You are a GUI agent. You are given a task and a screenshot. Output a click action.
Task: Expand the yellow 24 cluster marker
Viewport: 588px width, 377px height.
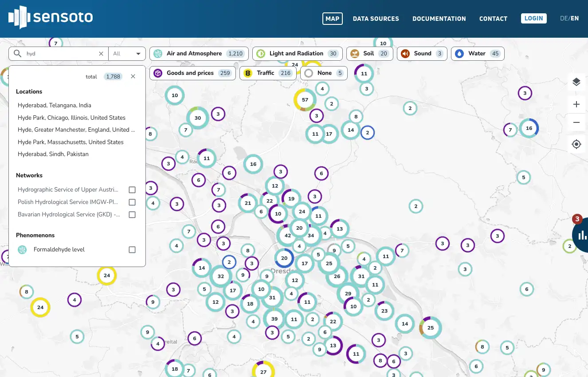[106, 275]
